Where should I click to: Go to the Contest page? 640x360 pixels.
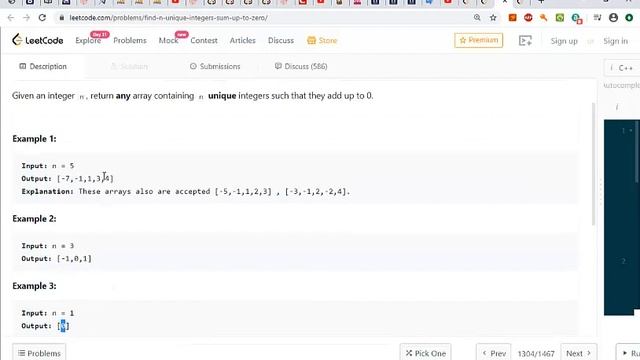(x=204, y=40)
